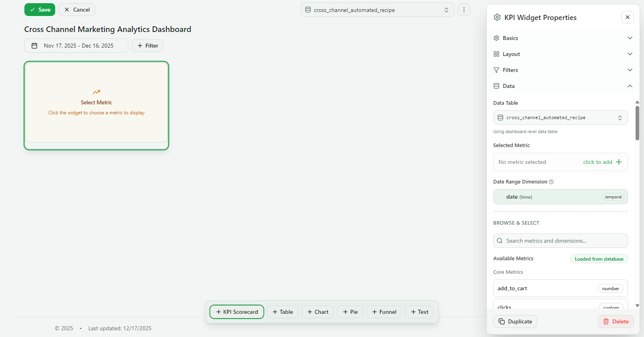Open the top cross_channel_automated_recipe selector
This screenshot has height=337, width=644.
pos(377,10)
